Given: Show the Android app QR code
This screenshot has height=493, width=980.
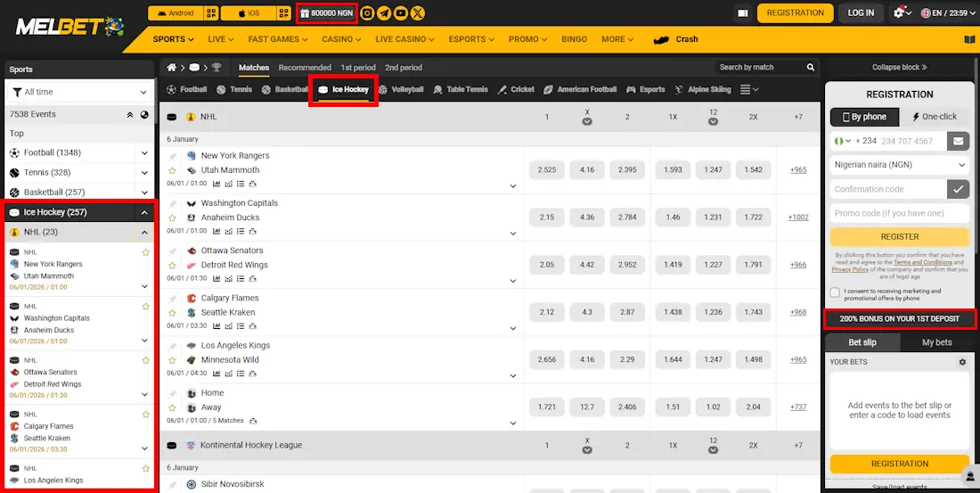Looking at the screenshot, I should [210, 12].
